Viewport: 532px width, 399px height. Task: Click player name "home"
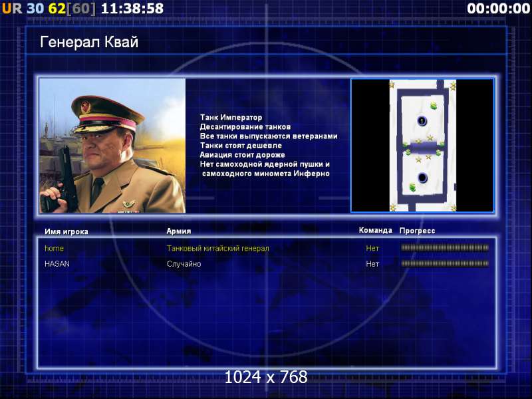tap(55, 248)
